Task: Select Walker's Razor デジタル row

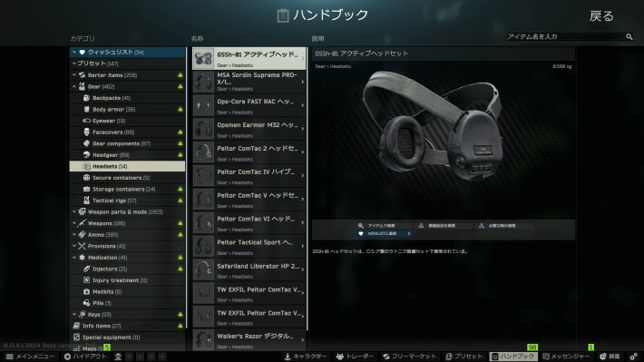Action: coord(249,340)
